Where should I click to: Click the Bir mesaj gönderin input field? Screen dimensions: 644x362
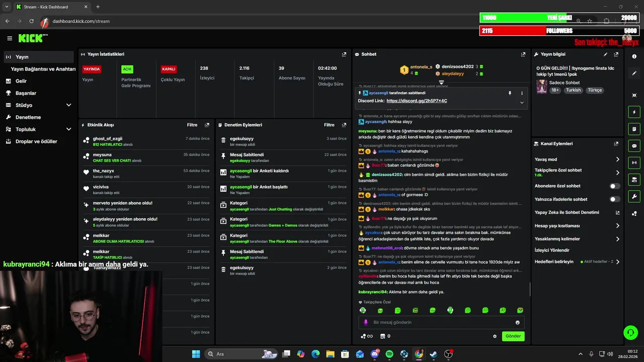pyautogui.click(x=441, y=322)
